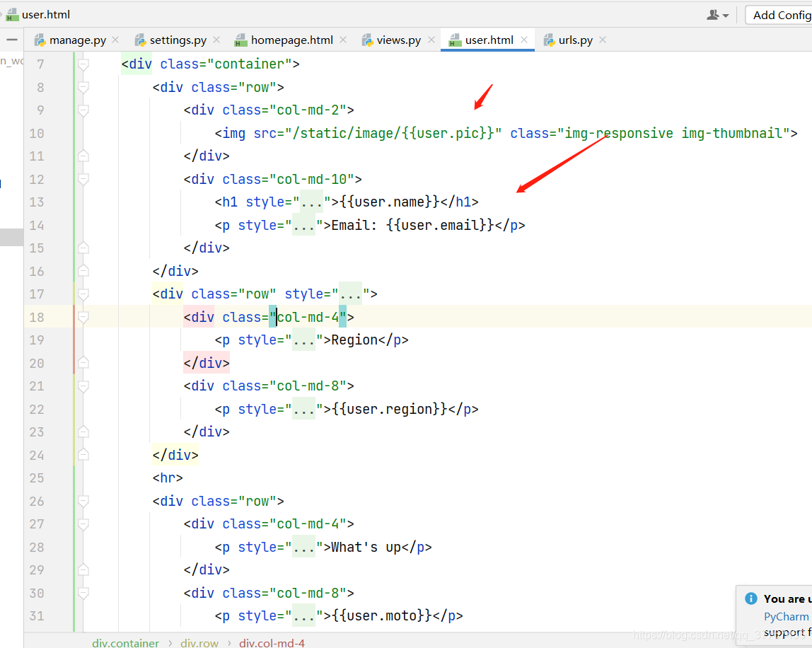Collapse fold marker at line 21
Viewport: 812px width, 648px height.
[x=83, y=386]
